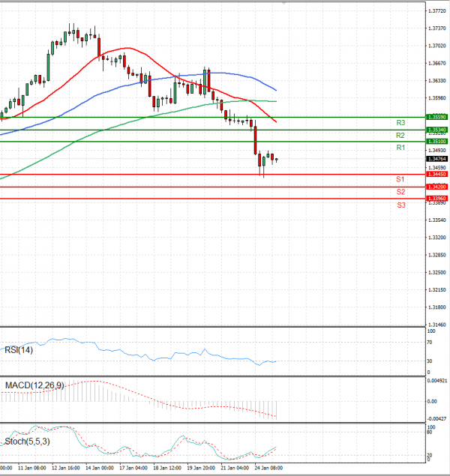
Task: Select the green 1.35590 price tag
Action: pos(436,117)
